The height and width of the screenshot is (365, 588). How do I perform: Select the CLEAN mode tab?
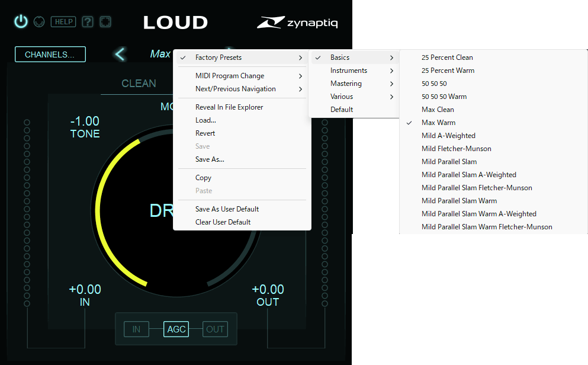[x=139, y=84]
